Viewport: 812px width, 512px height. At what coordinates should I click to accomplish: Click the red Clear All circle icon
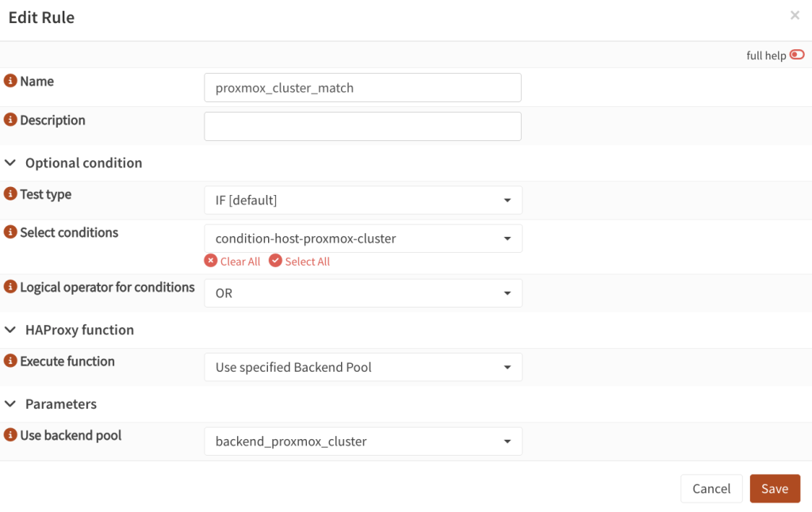pyautogui.click(x=210, y=261)
